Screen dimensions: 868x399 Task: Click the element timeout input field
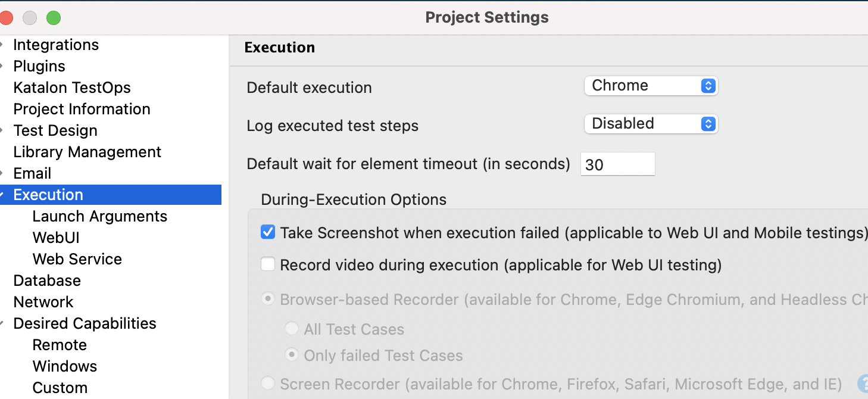(617, 164)
